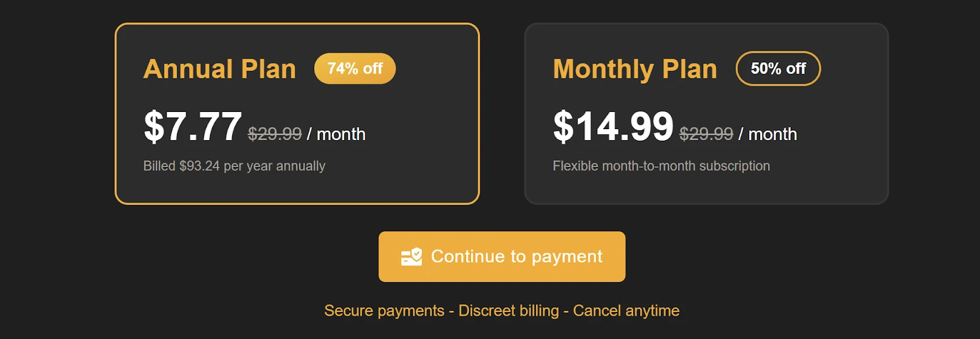Click the crossed-out $29.99 in Annual Plan
Screen dimensions: 980x339
(274, 134)
